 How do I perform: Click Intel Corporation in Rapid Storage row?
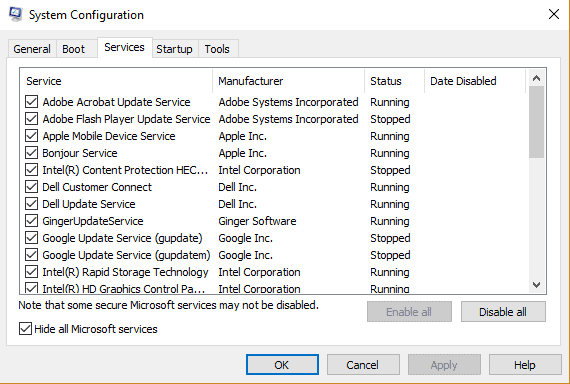260,272
